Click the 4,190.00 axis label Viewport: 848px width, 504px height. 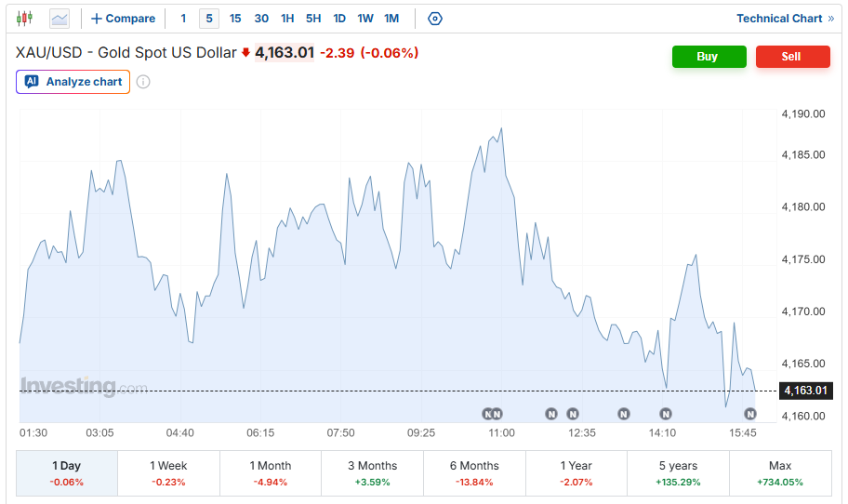pos(803,114)
